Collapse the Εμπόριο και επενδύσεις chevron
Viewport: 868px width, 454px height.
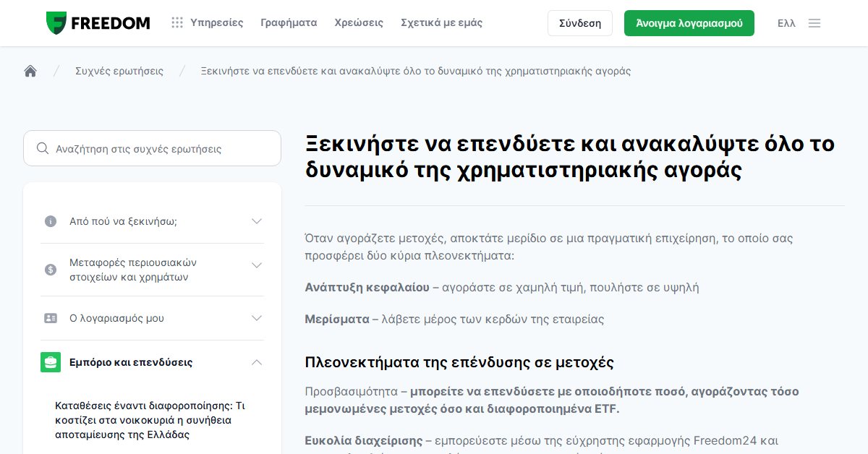click(257, 362)
